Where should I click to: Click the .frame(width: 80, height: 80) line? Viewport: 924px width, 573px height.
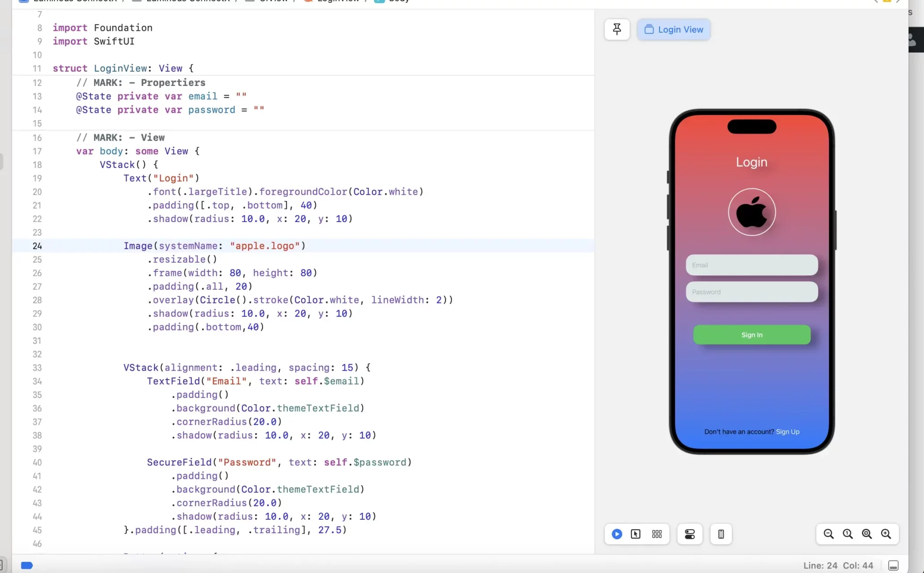tap(232, 273)
